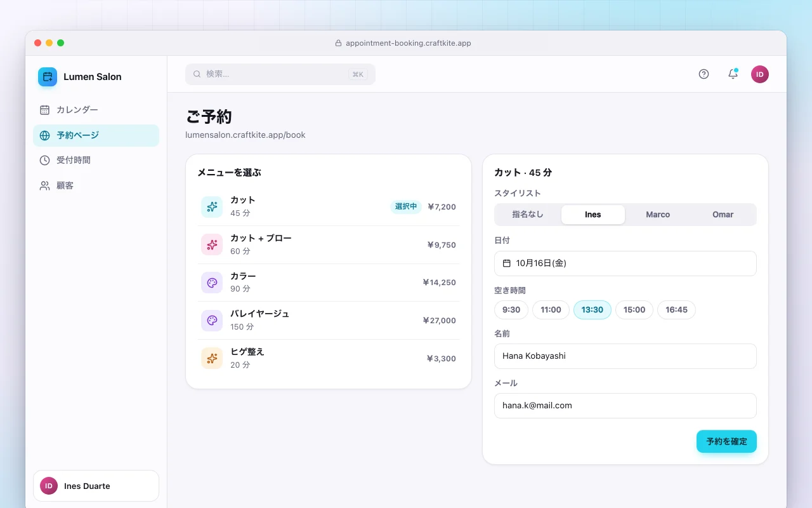Image resolution: width=812 pixels, height=508 pixels.
Task: Click the ID avatar in top bar
Action: pyautogui.click(x=760, y=74)
